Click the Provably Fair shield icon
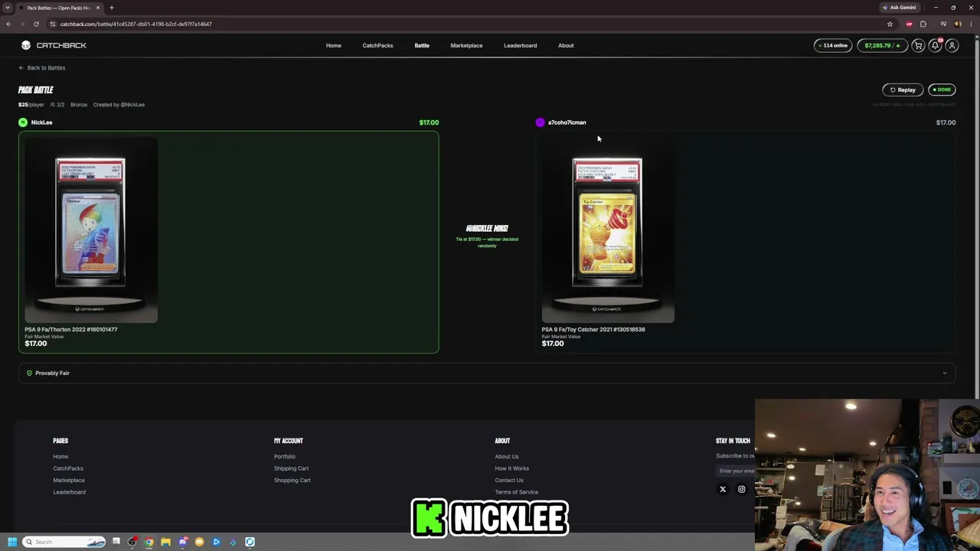Viewport: 980px width, 551px height. click(x=29, y=373)
